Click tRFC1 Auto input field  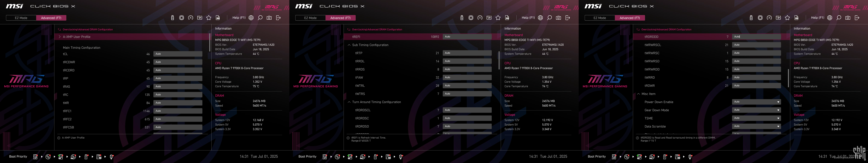(x=178, y=111)
